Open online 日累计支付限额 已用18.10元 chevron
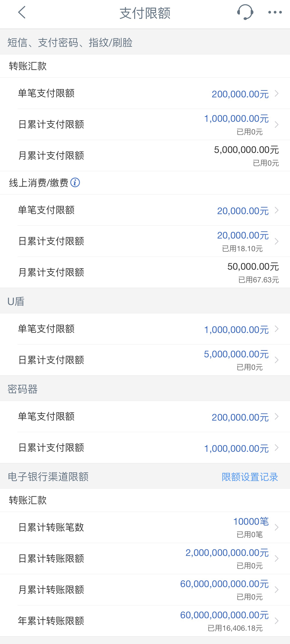 click(276, 241)
